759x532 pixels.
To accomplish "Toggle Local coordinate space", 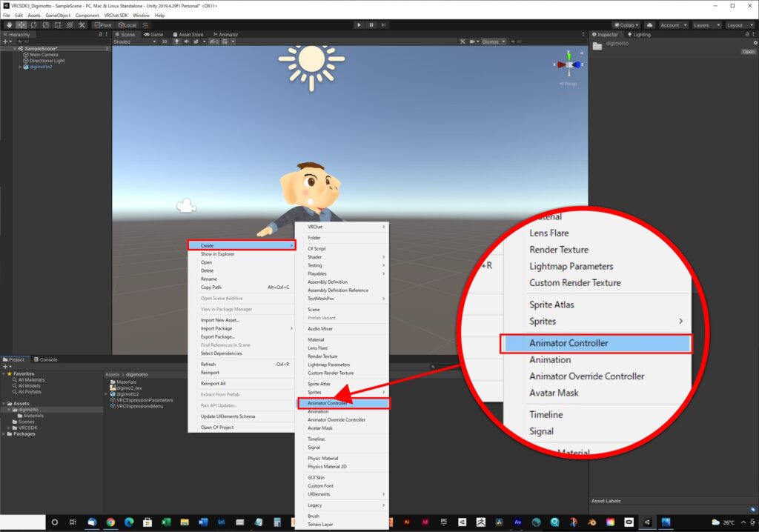I will pyautogui.click(x=127, y=24).
